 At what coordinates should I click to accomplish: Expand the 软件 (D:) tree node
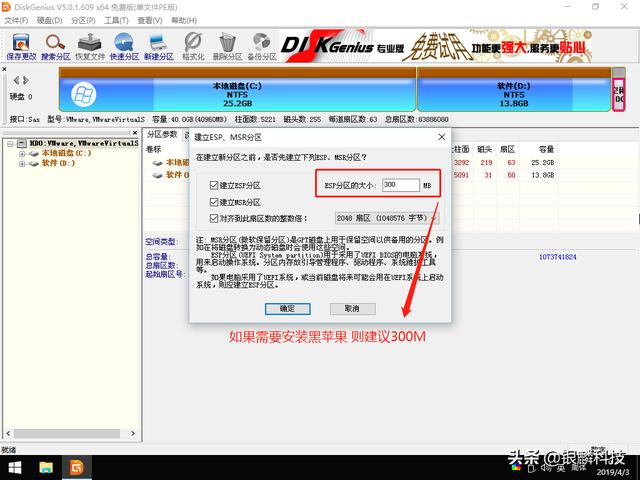[22, 164]
